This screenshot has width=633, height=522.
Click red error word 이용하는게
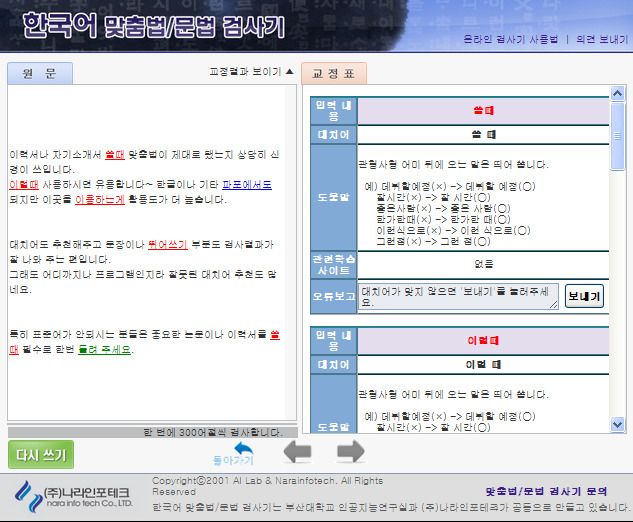pos(100,199)
